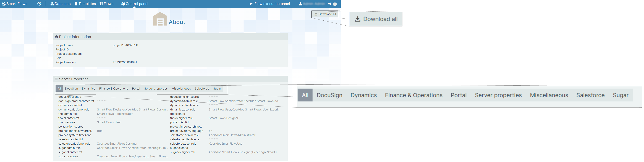Viewport: 644px width, 162px height.
Task: Click the project.import.archivettl property name
Action: tap(186, 126)
